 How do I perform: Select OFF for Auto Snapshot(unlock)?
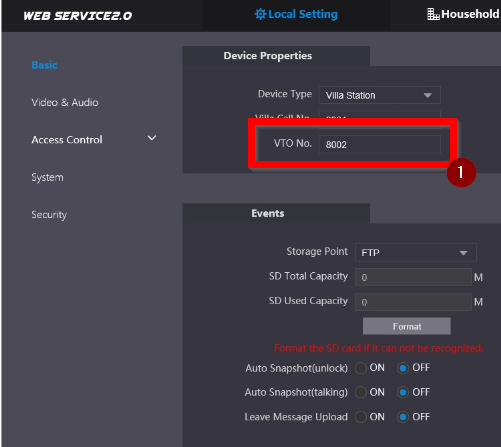[x=403, y=368]
